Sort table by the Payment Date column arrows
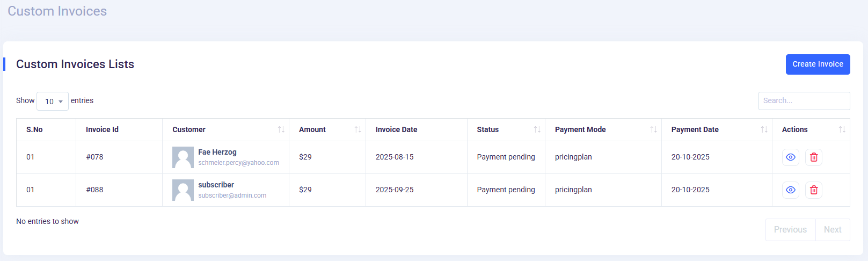868x261 pixels. (764, 130)
